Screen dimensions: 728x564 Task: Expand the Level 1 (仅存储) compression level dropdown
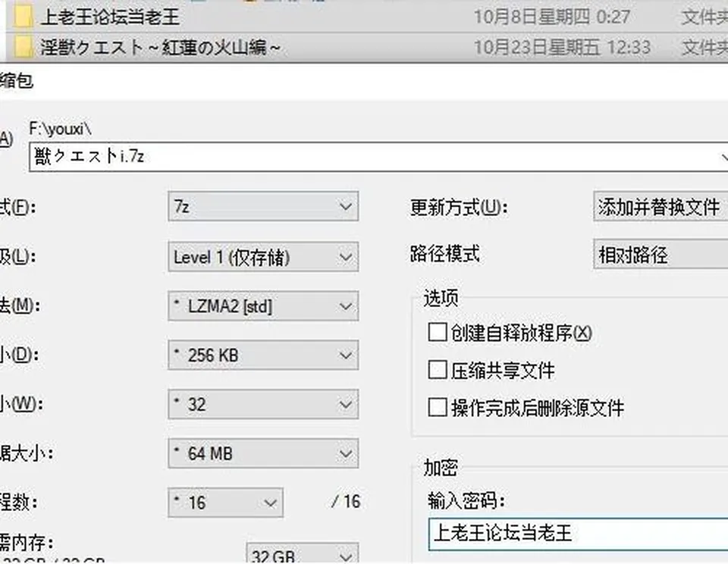tap(263, 257)
